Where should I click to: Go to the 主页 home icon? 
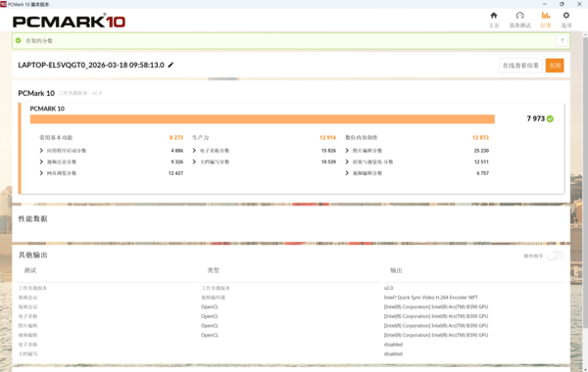click(x=494, y=16)
